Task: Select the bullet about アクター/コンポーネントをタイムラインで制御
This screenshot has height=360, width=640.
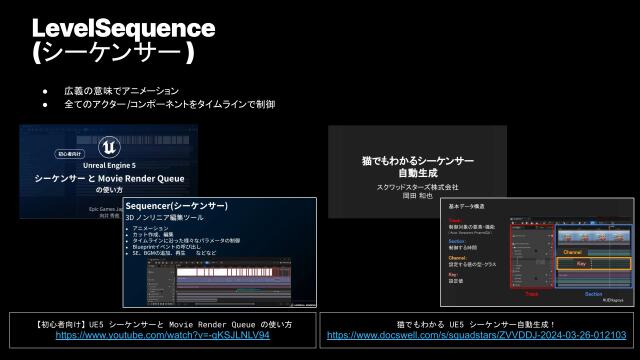Action: click(x=169, y=104)
